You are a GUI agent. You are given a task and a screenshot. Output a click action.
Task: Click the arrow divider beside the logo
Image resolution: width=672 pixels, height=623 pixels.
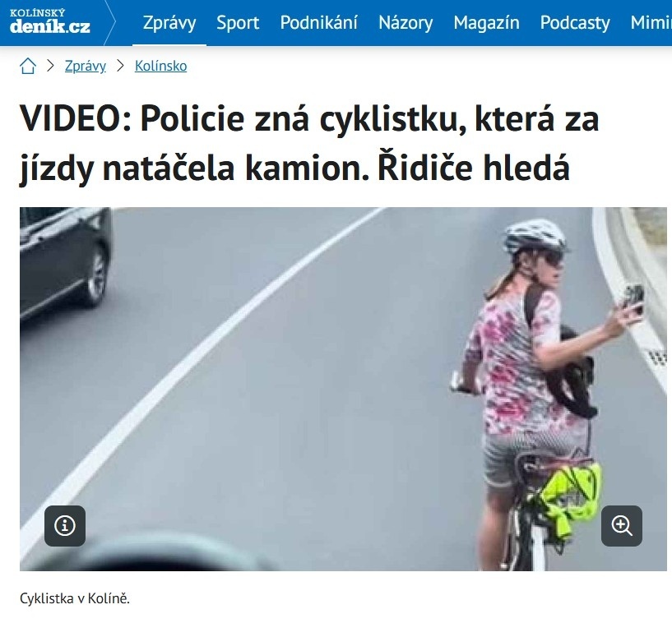110,22
